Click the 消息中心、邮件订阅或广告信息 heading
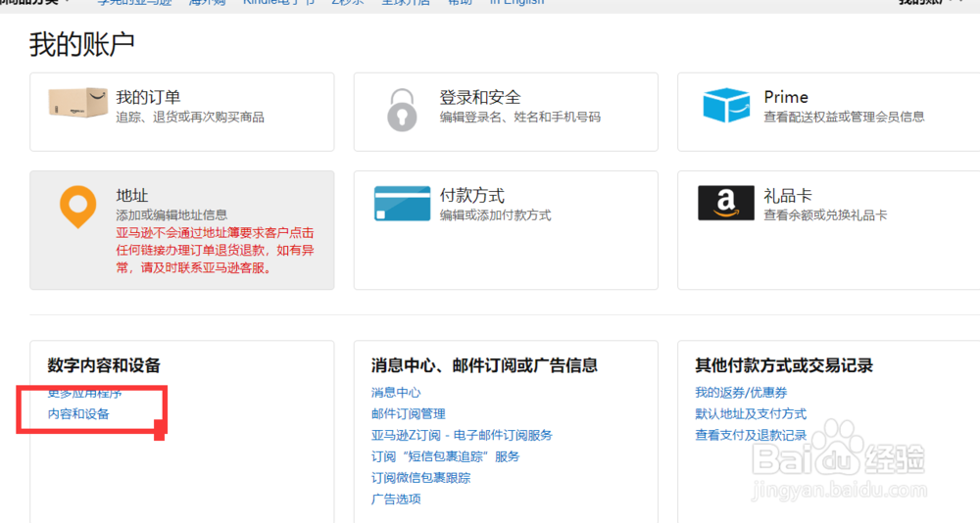Viewport: 980px width, 523px height. click(484, 365)
